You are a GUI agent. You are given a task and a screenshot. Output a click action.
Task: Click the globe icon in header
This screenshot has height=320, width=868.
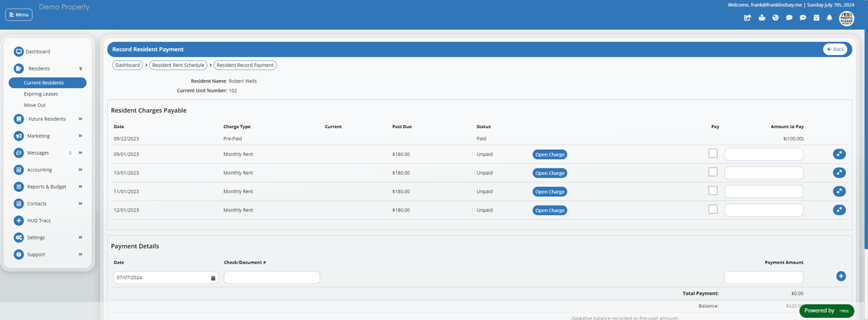click(x=775, y=18)
